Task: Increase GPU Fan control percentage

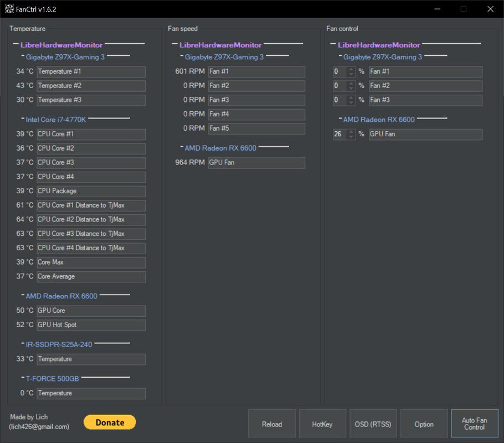Action: click(351, 132)
